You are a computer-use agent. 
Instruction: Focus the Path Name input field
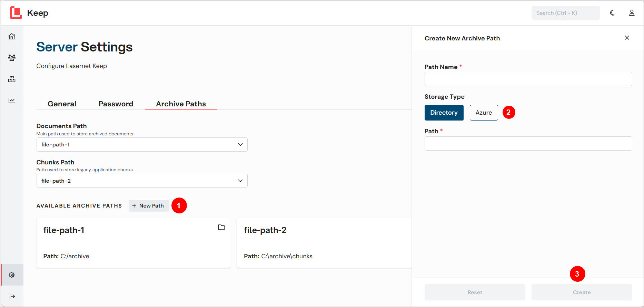(528, 79)
